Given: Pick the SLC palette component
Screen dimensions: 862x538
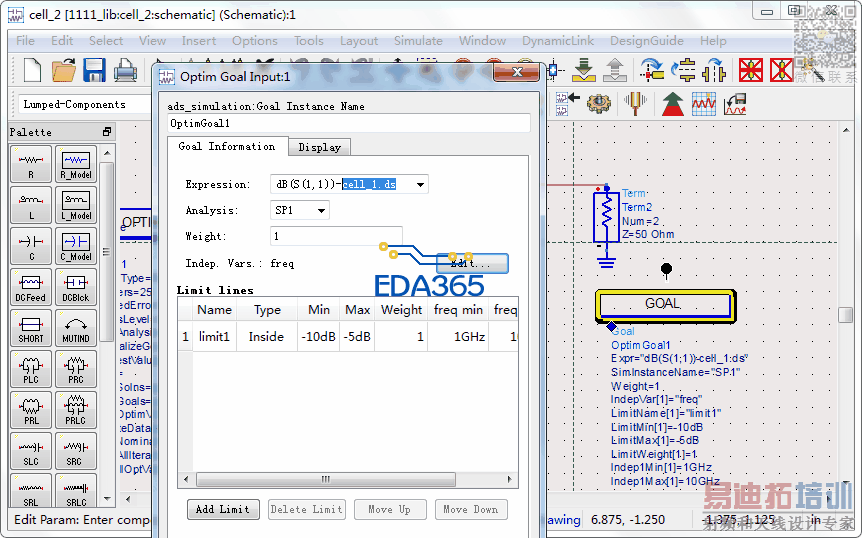Looking at the screenshot, I should (x=31, y=451).
